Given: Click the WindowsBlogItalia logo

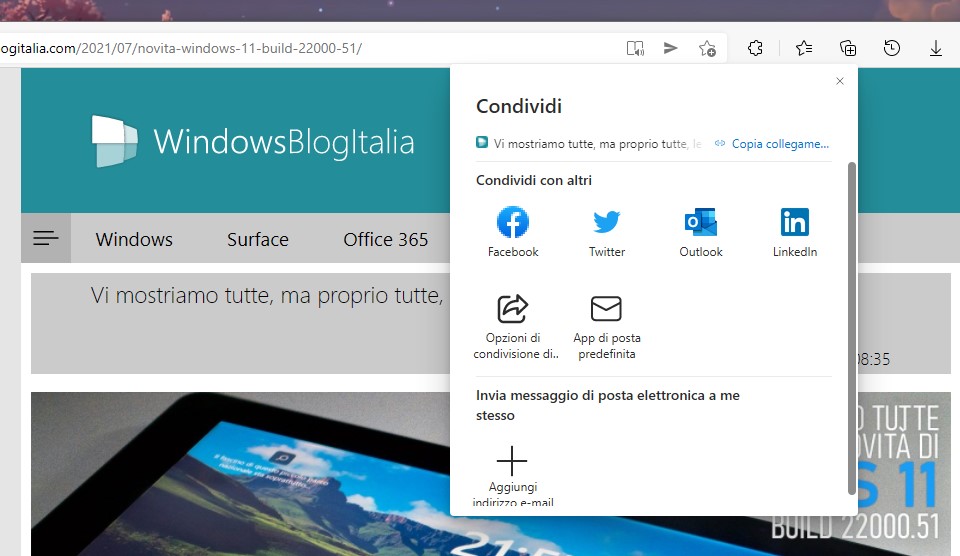Looking at the screenshot, I should point(253,141).
